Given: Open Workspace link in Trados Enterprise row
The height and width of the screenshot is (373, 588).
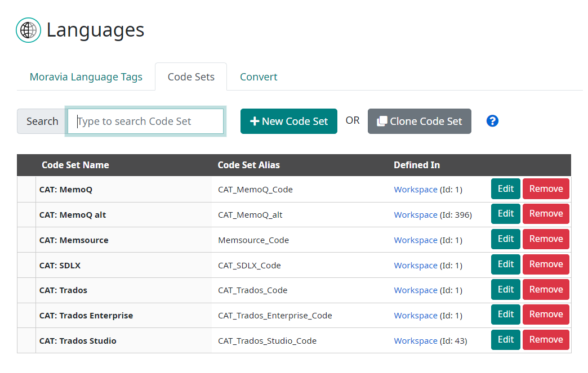Looking at the screenshot, I should (416, 316).
